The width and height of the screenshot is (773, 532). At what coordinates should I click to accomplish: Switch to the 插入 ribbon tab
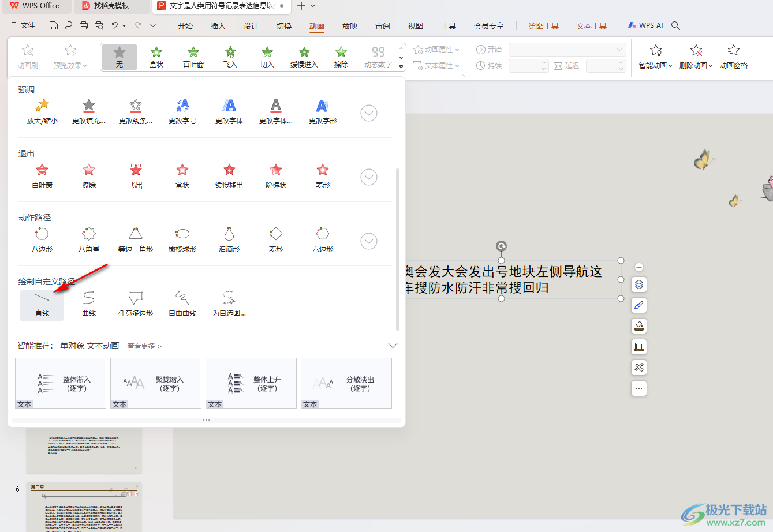point(218,26)
